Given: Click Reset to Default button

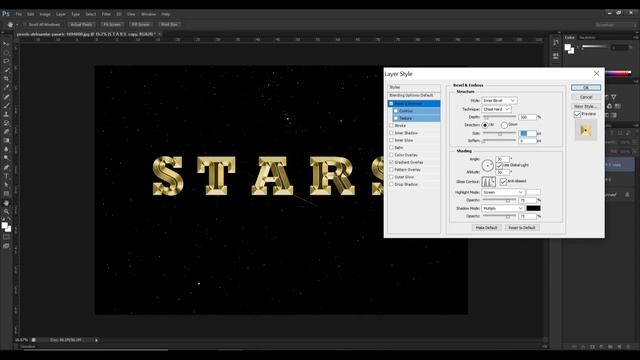Looking at the screenshot, I should pyautogui.click(x=522, y=228).
